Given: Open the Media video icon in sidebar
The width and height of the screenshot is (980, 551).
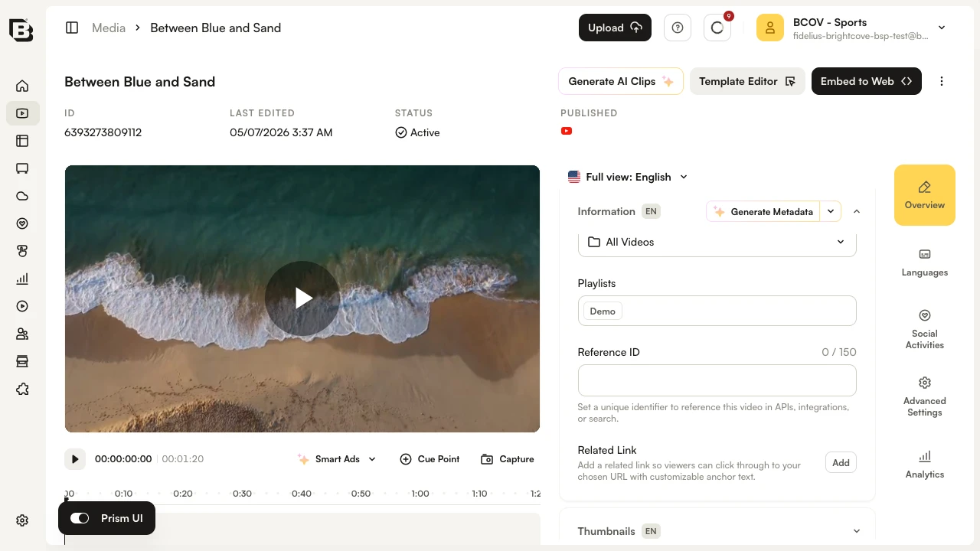Looking at the screenshot, I should tap(22, 113).
